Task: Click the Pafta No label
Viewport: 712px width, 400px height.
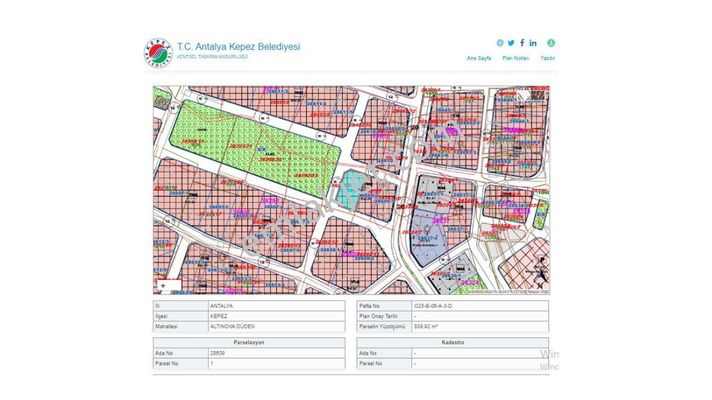Action: tap(369, 306)
